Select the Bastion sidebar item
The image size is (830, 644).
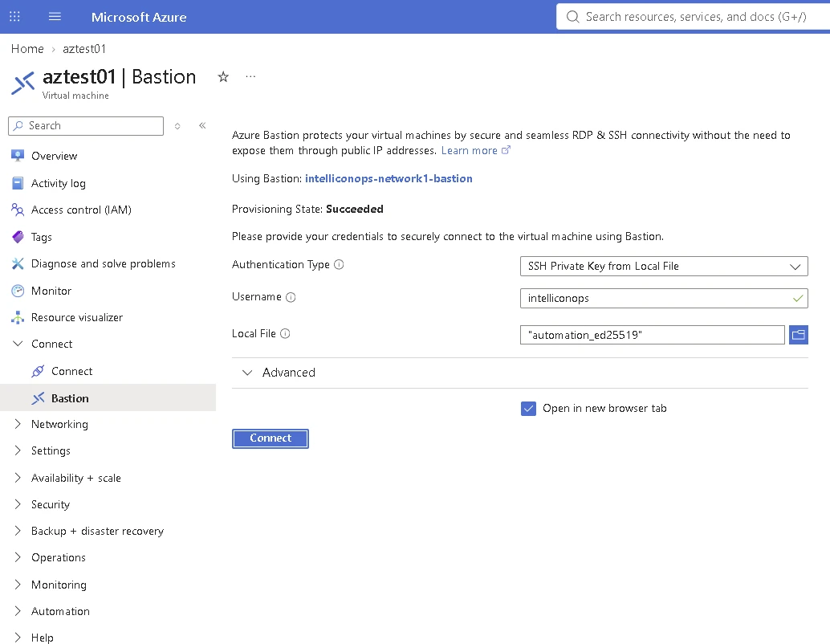tap(108, 397)
